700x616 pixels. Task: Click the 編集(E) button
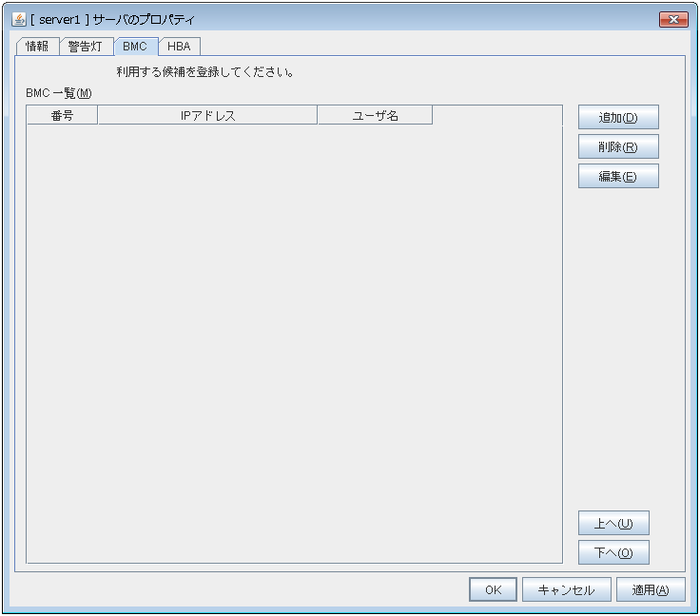pos(618,176)
